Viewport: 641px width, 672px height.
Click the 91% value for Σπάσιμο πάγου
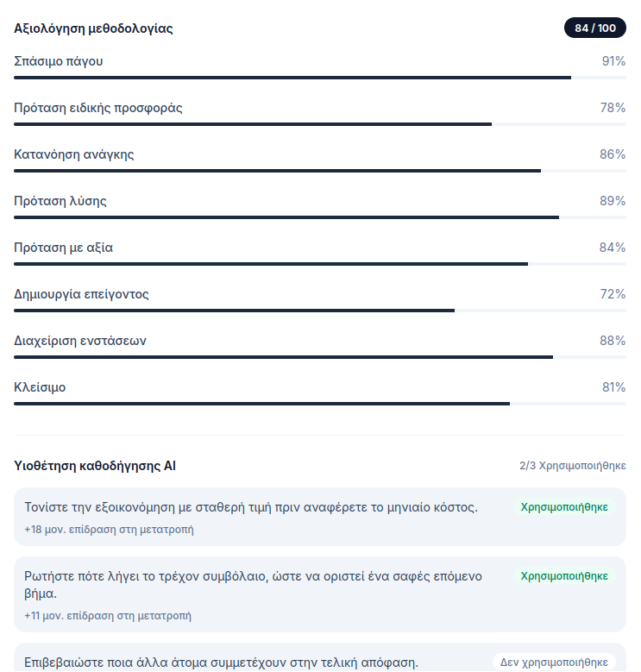click(x=613, y=61)
